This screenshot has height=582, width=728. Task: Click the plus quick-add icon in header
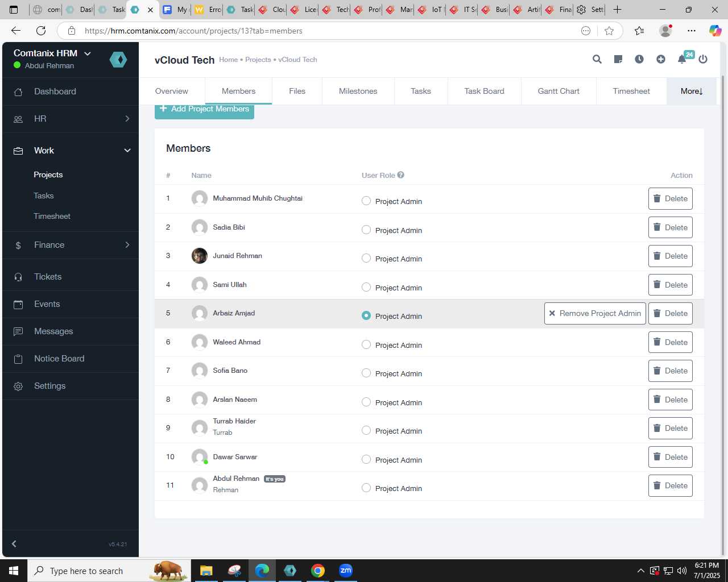point(660,59)
